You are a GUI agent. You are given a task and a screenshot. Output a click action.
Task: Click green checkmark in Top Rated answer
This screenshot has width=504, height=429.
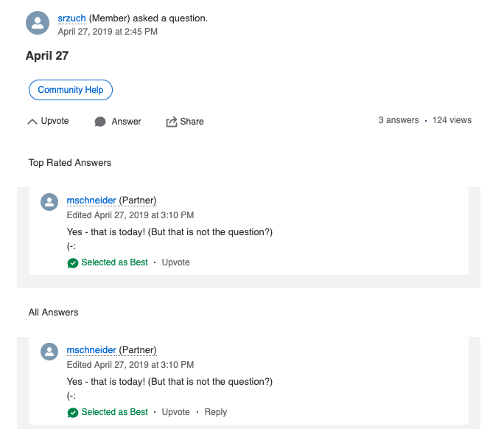[73, 262]
